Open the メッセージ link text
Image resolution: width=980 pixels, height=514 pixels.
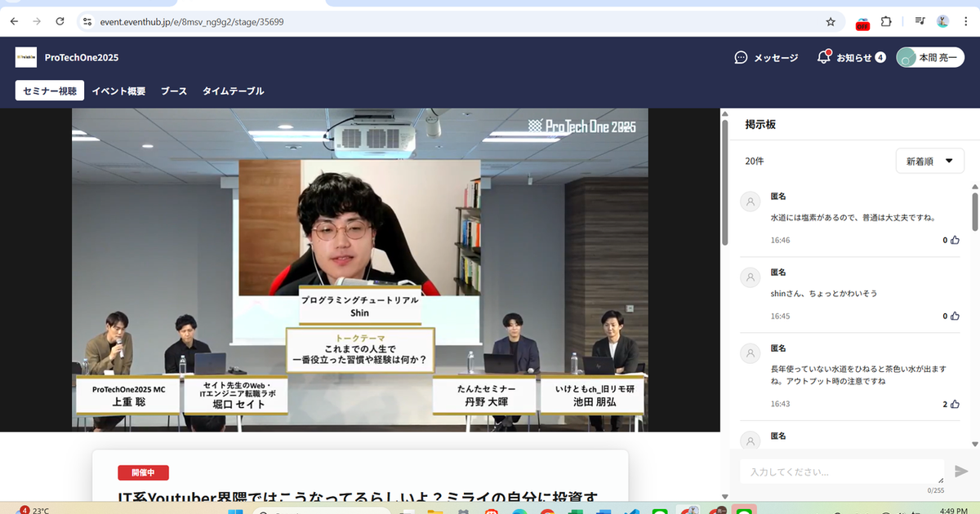pos(776,57)
